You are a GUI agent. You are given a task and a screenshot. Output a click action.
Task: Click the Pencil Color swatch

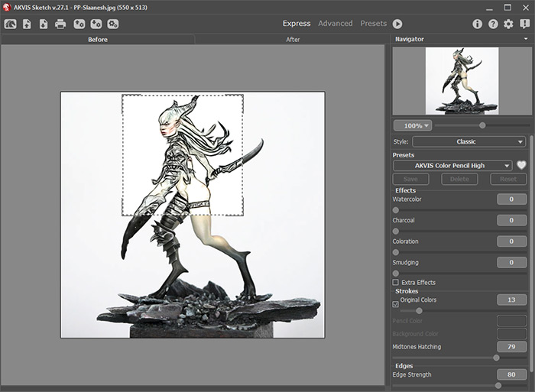(511, 321)
